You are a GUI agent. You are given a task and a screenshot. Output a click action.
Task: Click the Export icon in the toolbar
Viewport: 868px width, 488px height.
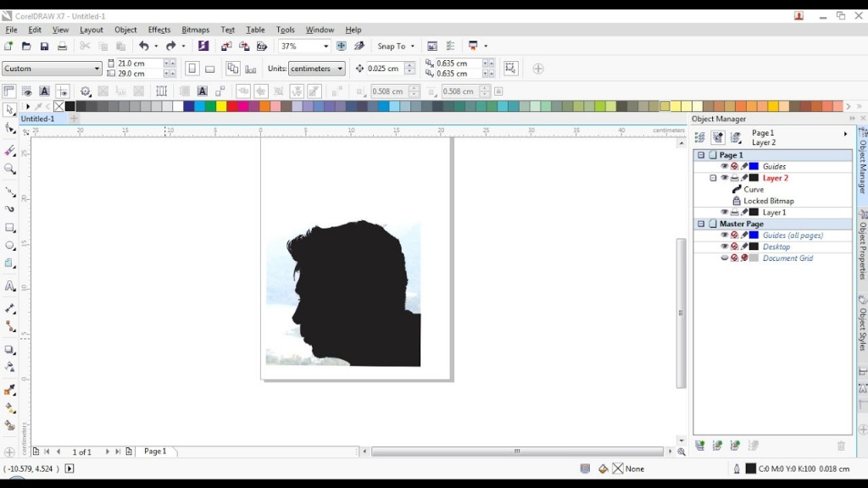click(244, 46)
